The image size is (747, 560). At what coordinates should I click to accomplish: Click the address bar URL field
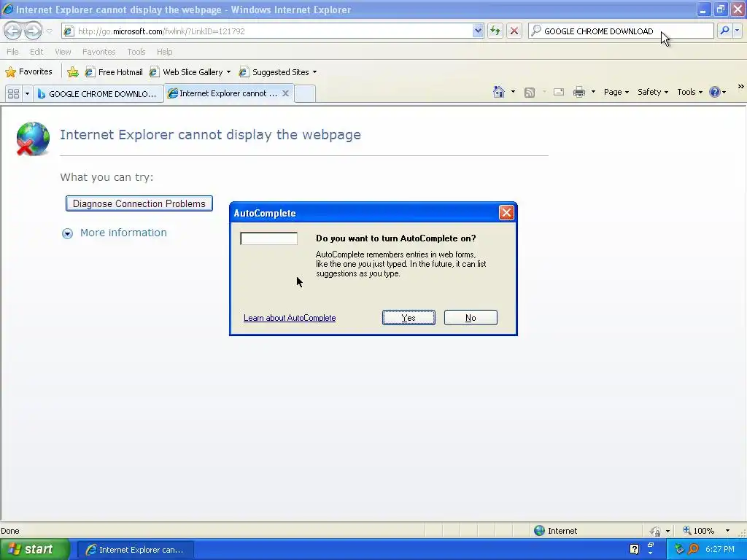[267, 31]
